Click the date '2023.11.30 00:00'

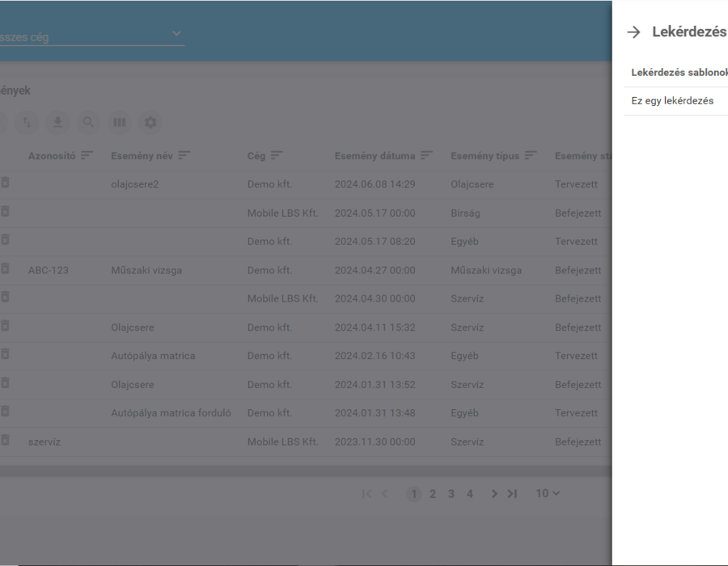(x=375, y=441)
